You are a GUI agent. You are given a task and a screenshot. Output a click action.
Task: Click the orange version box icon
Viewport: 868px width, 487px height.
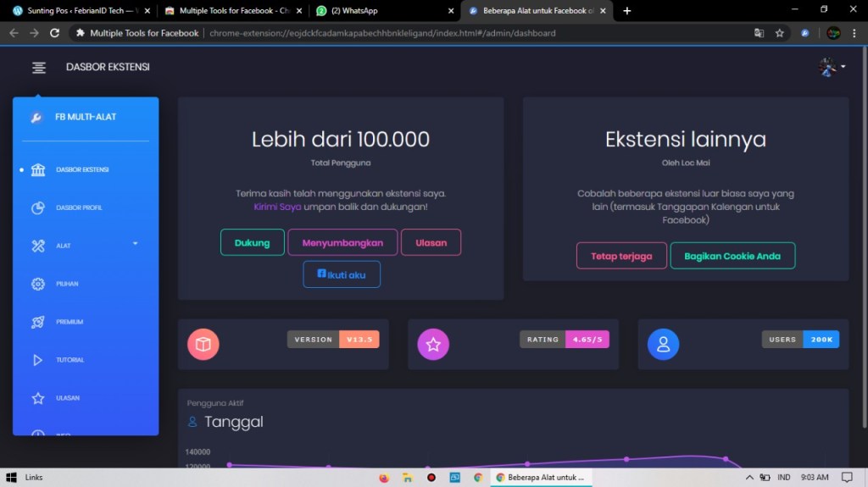coord(203,344)
